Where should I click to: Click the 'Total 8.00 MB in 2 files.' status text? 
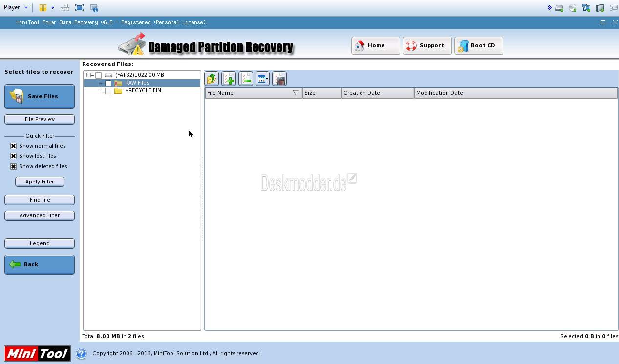[114, 336]
